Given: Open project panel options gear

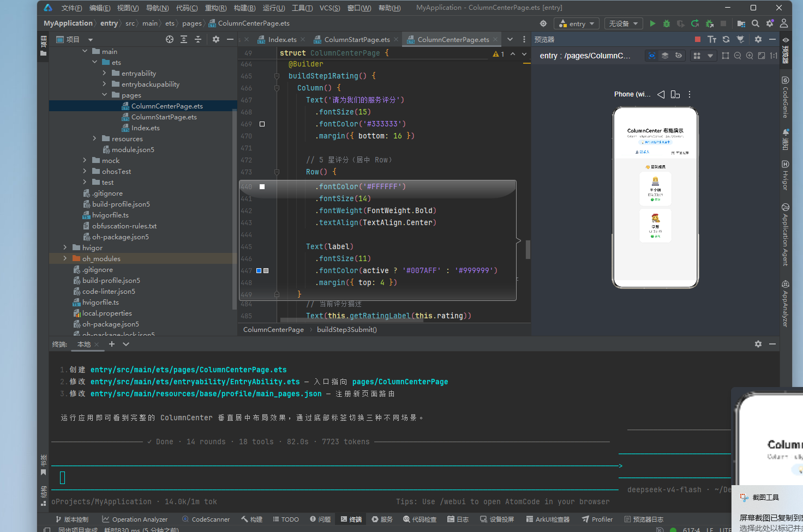Looking at the screenshot, I should [x=216, y=39].
